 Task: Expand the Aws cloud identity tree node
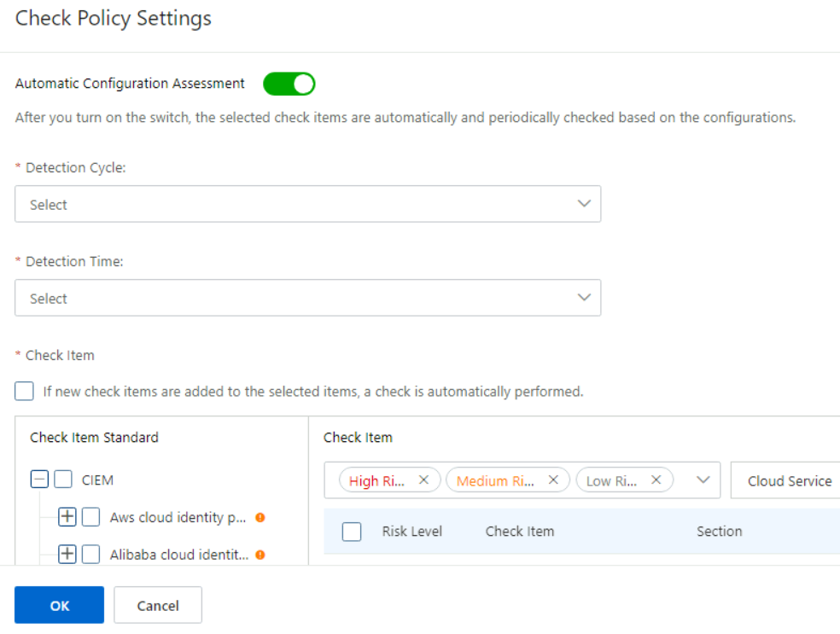point(67,517)
